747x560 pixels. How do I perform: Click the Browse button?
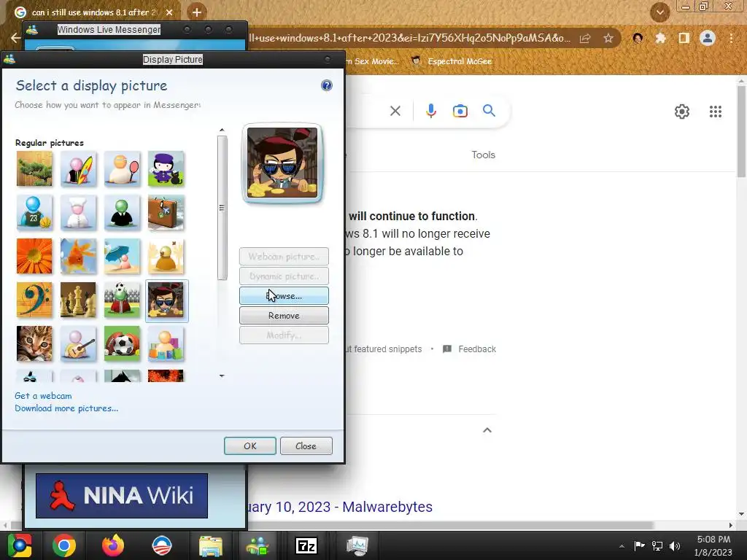(x=284, y=296)
